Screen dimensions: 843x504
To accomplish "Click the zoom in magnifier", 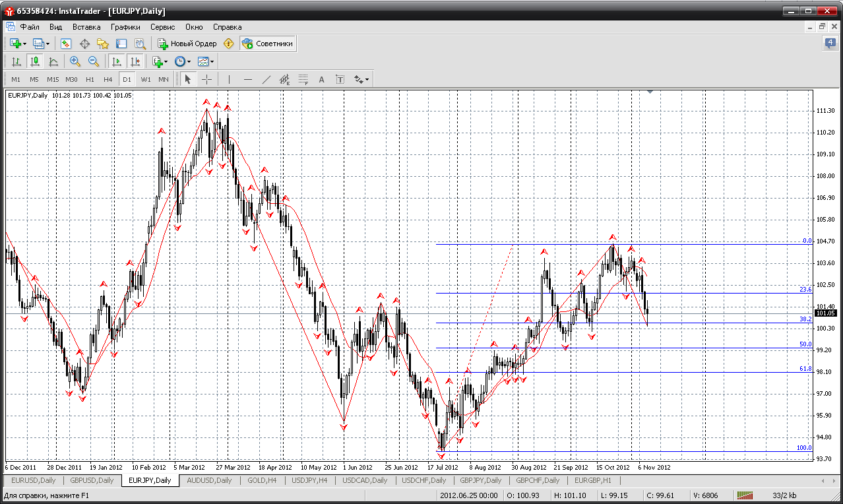I will [x=75, y=61].
